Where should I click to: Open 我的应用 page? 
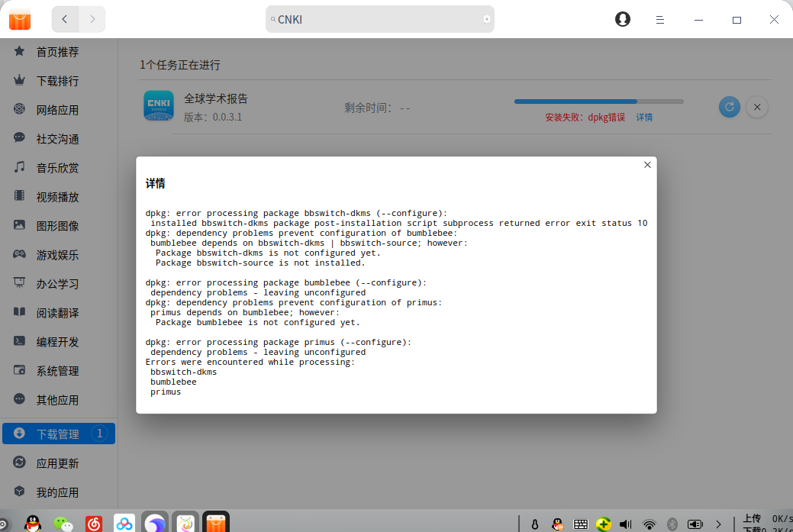[x=59, y=492]
